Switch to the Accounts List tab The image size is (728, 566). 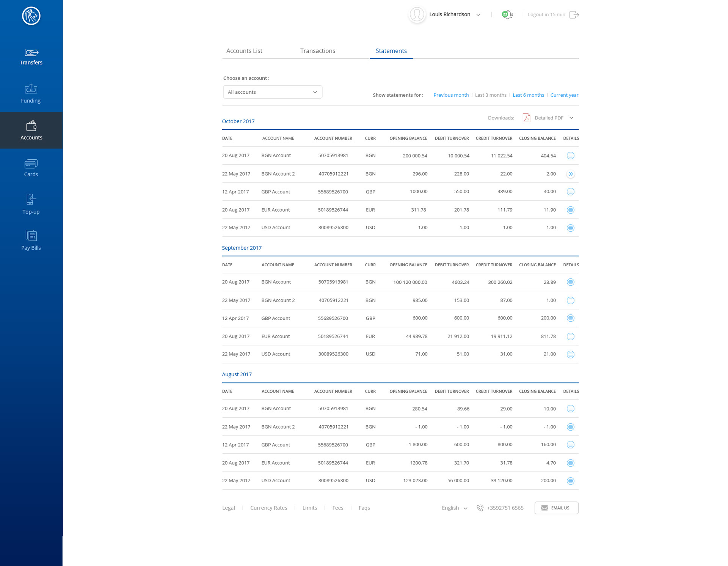[244, 51]
